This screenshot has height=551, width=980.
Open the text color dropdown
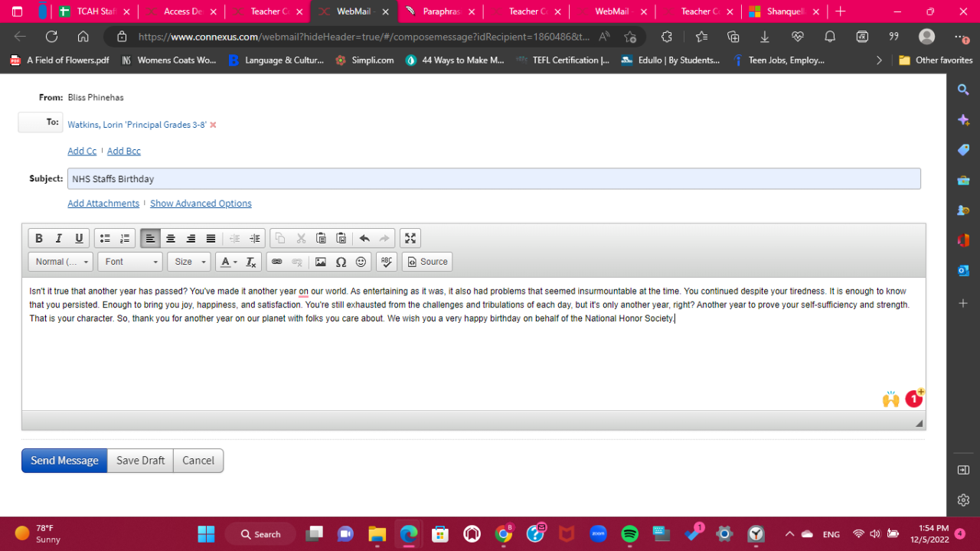tap(227, 262)
